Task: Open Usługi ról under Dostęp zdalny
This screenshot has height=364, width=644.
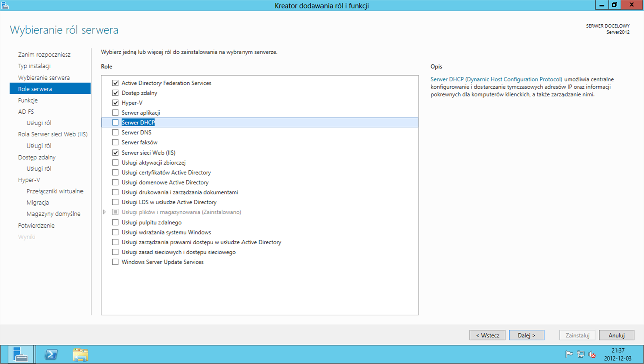Action: (39, 169)
